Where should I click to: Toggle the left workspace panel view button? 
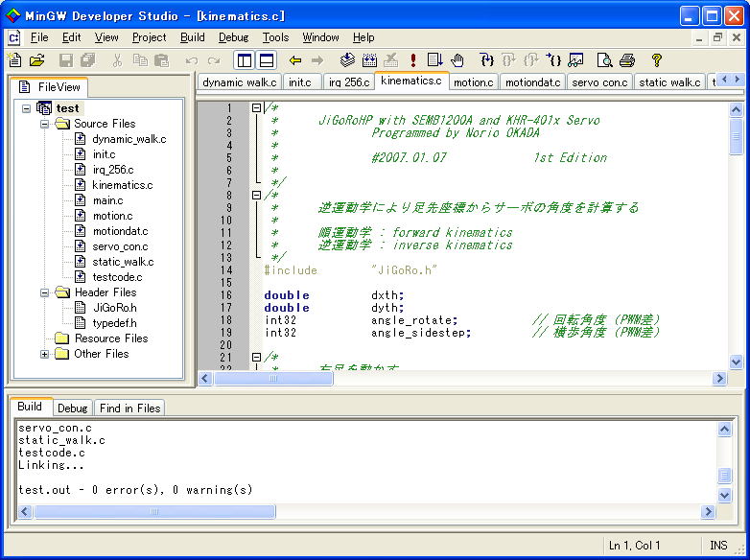(245, 60)
